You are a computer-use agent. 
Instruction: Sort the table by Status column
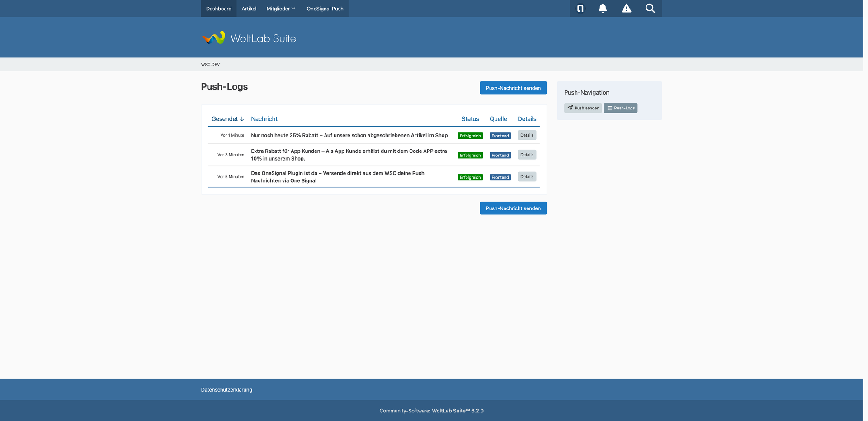tap(470, 119)
